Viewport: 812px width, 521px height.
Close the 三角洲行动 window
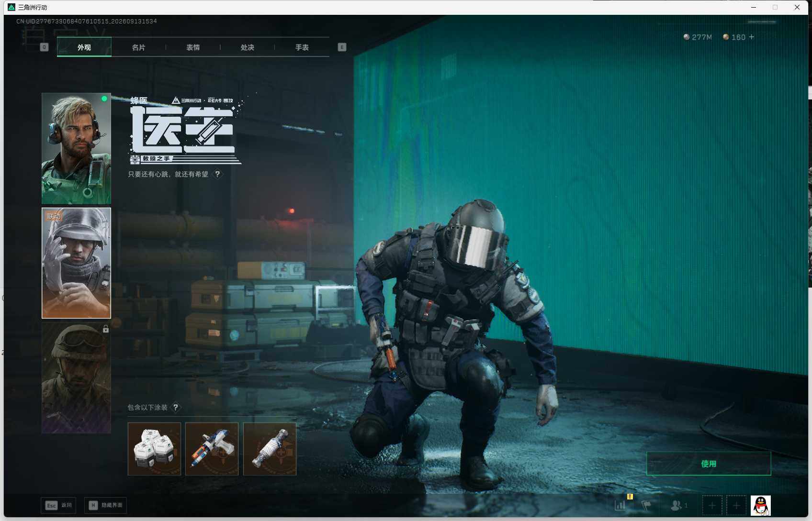click(797, 7)
